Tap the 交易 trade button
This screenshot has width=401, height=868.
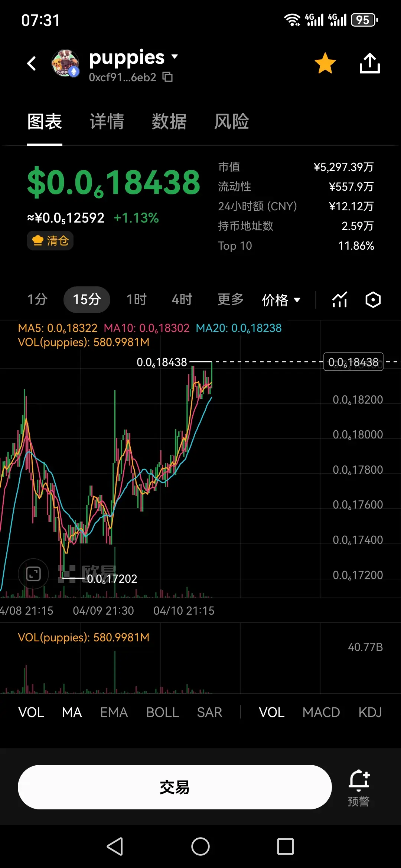click(175, 787)
